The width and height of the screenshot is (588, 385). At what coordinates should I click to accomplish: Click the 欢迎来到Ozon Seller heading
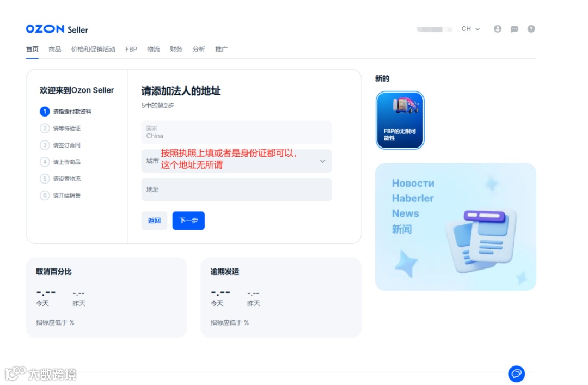77,90
